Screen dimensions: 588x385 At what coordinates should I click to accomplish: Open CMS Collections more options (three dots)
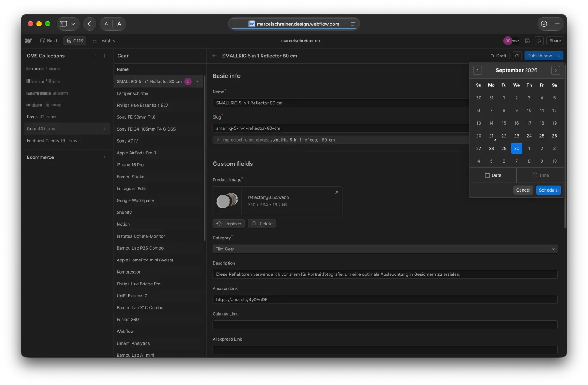pos(96,56)
